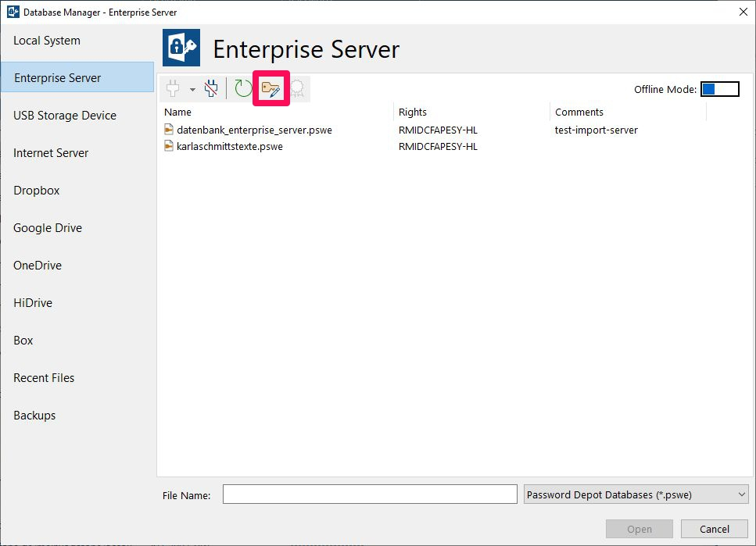Click the datenbank_enterprise_server.pswe file icon
The image size is (756, 546).
[169, 130]
